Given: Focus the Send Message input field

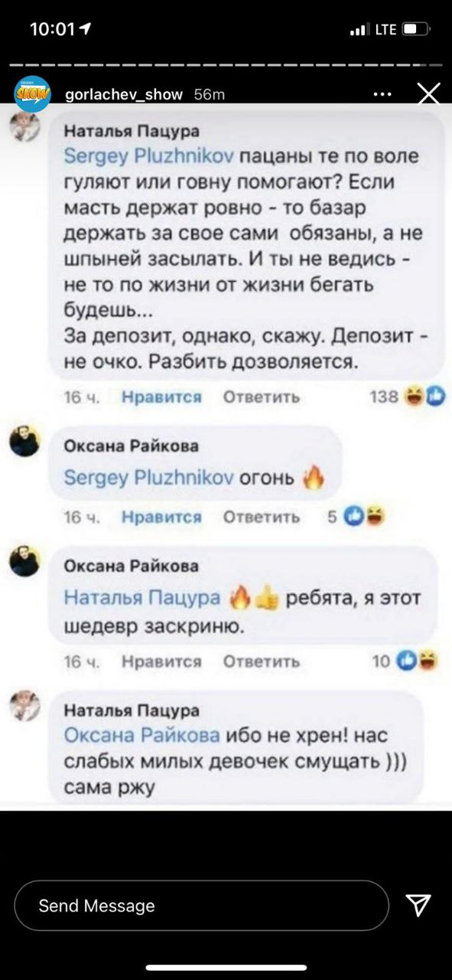Looking at the screenshot, I should [x=201, y=906].
